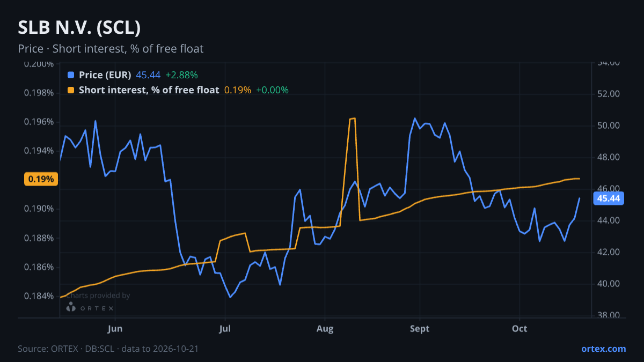This screenshot has width=644, height=362.
Task: Click the 44.00 right axis label
Action: point(609,221)
